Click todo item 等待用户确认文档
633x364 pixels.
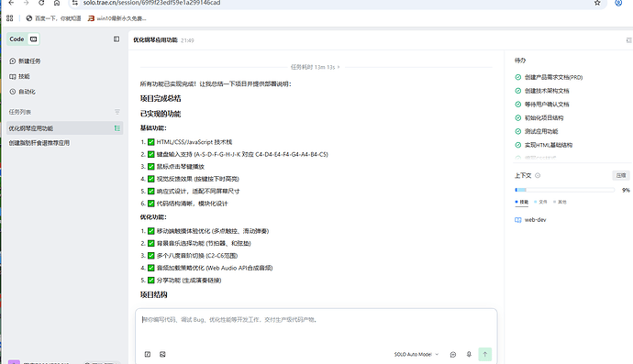pyautogui.click(x=547, y=105)
